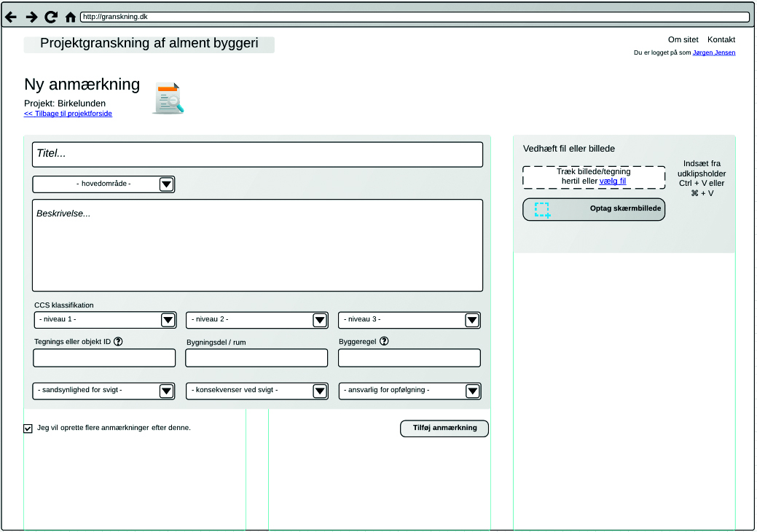Reload the page with refresh icon
Viewport: 757px width, 532px height.
[x=51, y=17]
